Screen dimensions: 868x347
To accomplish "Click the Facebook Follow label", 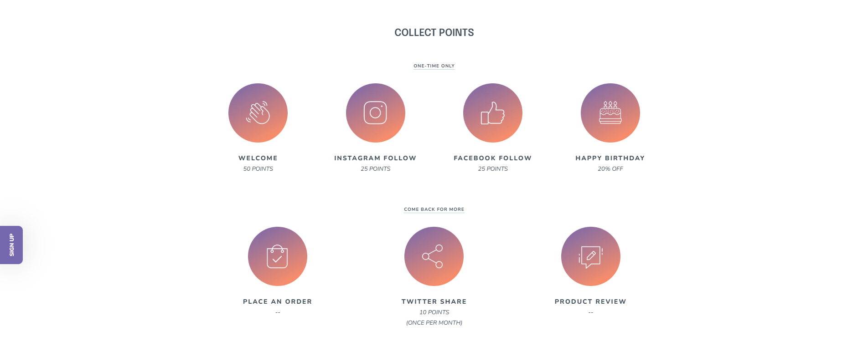I will click(x=493, y=158).
